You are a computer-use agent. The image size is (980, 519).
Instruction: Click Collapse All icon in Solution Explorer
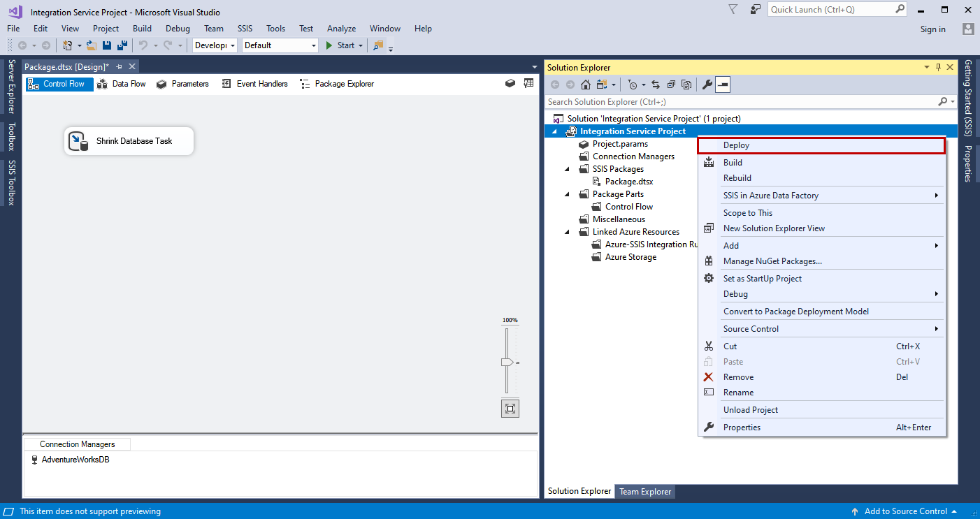pos(671,85)
